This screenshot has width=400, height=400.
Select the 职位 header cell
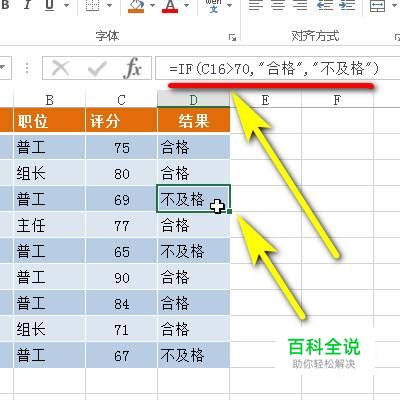(49, 120)
